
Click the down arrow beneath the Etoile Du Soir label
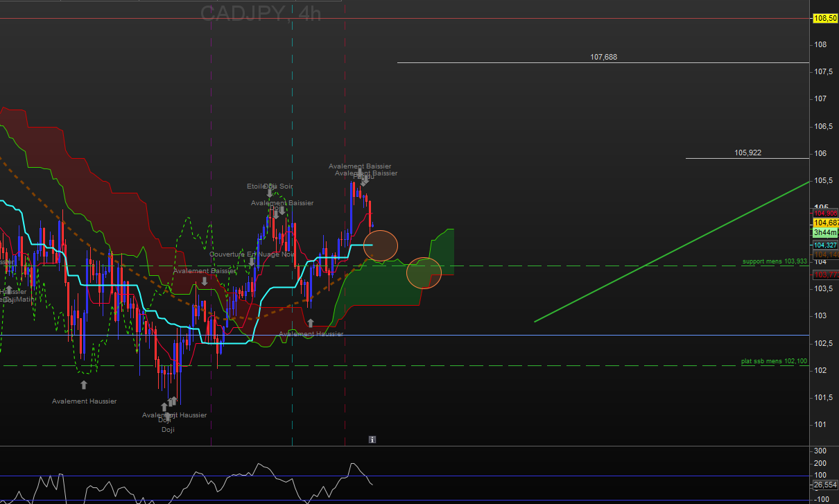pyautogui.click(x=270, y=193)
